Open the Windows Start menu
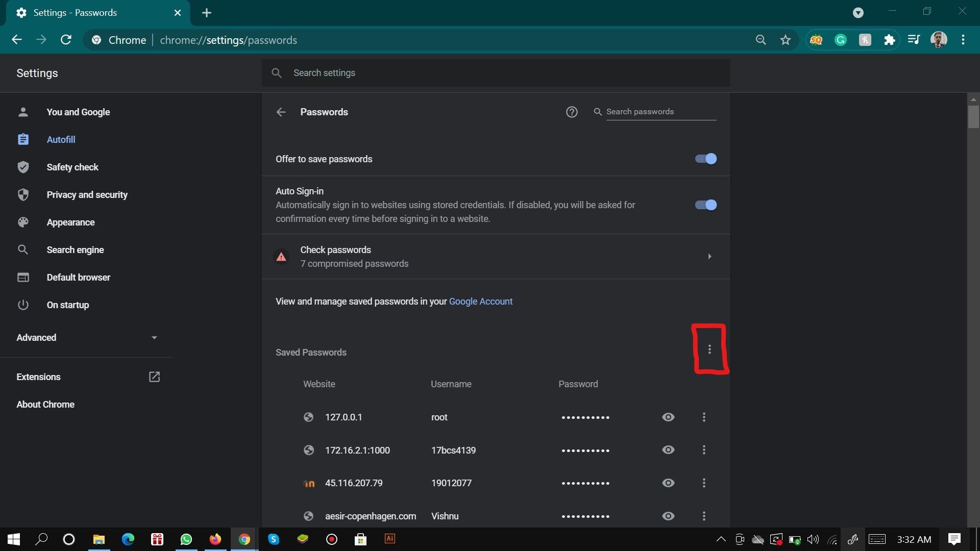 tap(14, 539)
